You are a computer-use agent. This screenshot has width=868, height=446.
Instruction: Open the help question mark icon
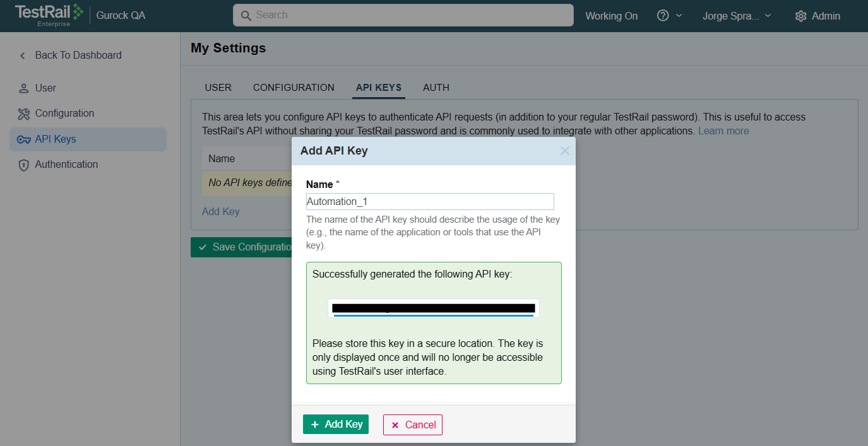(663, 16)
